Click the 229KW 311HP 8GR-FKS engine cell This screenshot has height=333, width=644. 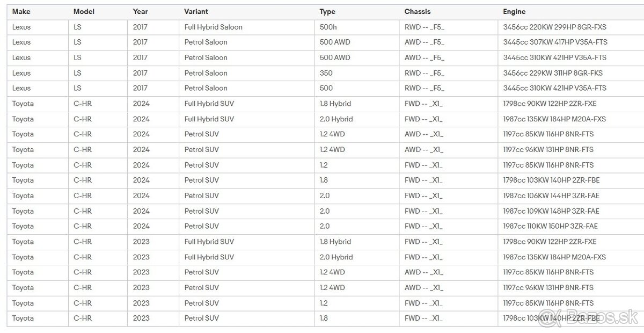click(x=553, y=73)
